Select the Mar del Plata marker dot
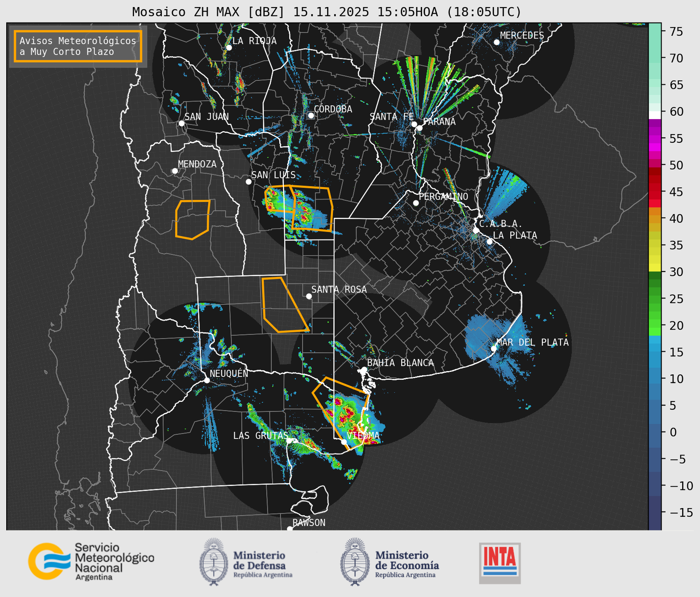 (494, 348)
